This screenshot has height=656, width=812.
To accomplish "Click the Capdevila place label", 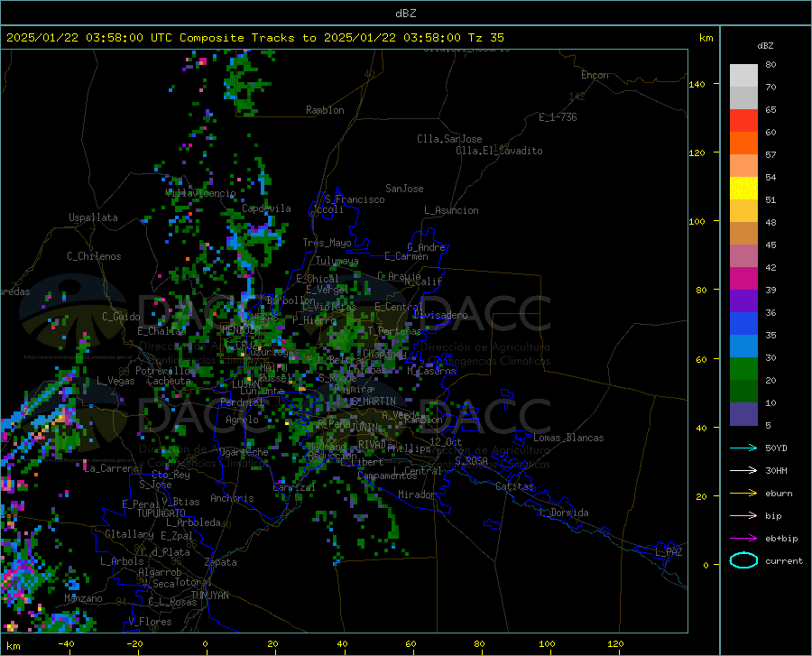I will coord(266,208).
